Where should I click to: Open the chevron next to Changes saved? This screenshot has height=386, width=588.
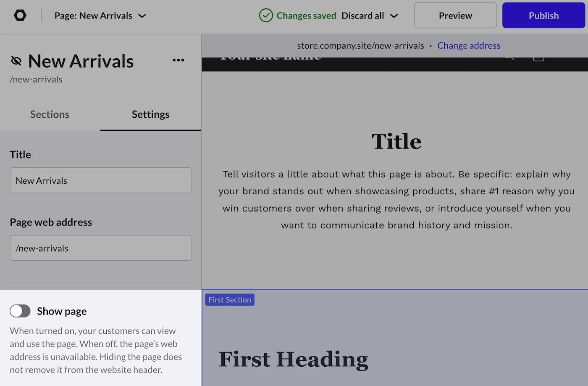(394, 16)
